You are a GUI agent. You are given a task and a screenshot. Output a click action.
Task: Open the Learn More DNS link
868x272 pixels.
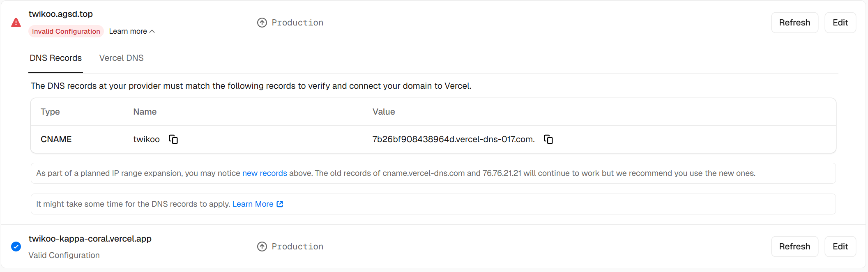[x=253, y=204]
